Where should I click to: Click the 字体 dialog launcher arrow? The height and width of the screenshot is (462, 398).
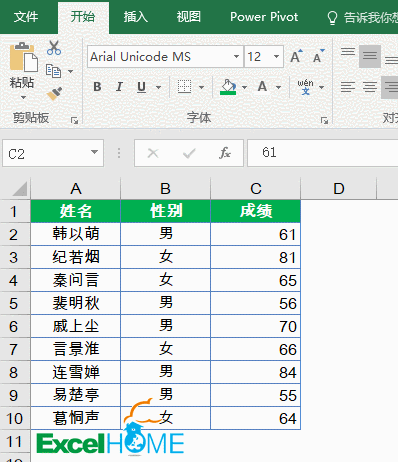[324, 120]
